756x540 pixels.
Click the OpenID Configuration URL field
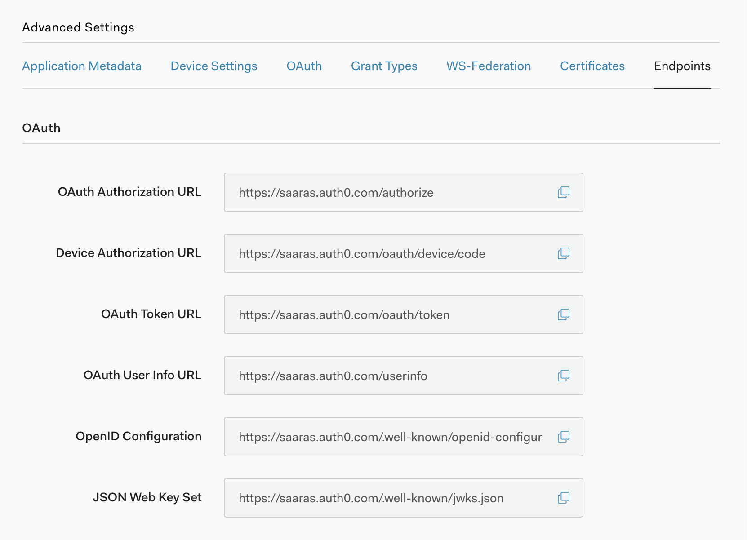(x=387, y=437)
